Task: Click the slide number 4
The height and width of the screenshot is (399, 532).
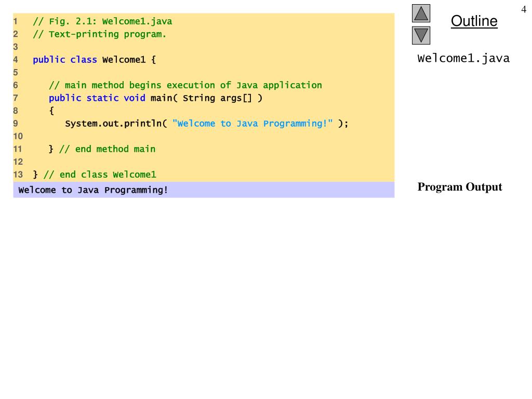Action: [524, 9]
